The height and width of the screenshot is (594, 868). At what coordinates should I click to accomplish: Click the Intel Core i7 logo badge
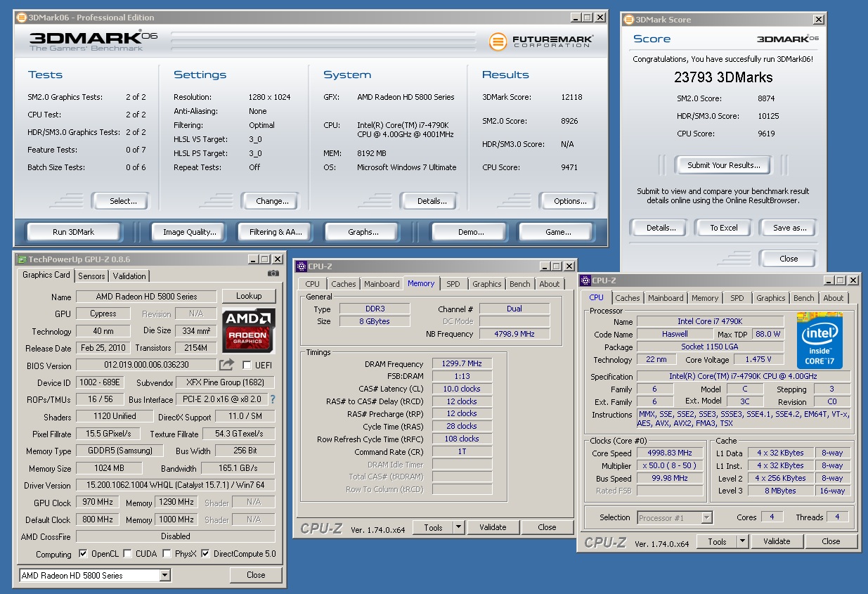(x=820, y=340)
